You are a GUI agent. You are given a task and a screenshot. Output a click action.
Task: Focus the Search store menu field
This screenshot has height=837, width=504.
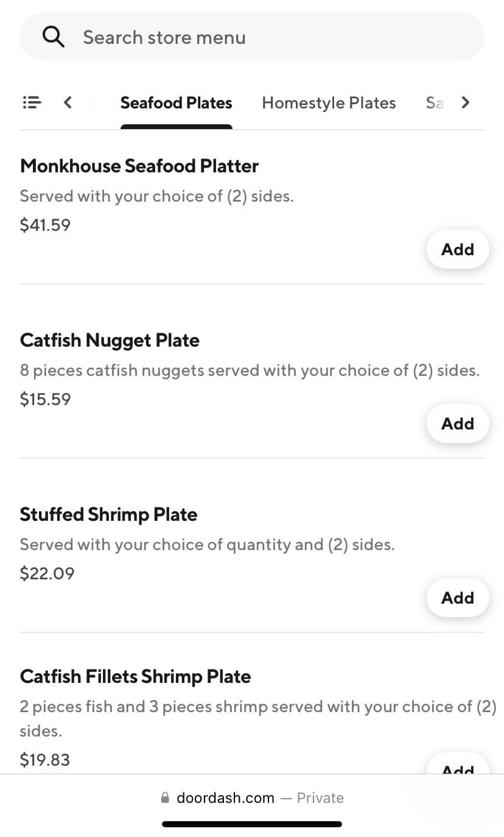pos(268,37)
